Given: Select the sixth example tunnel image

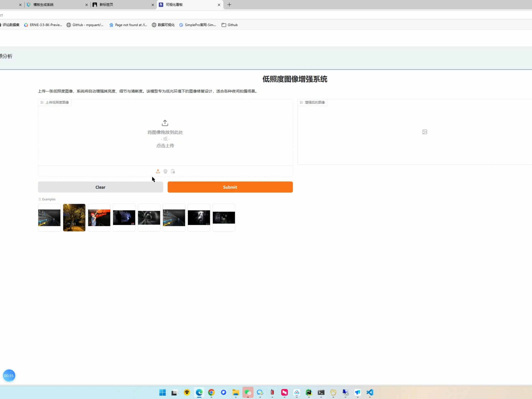Looking at the screenshot, I should (x=174, y=218).
